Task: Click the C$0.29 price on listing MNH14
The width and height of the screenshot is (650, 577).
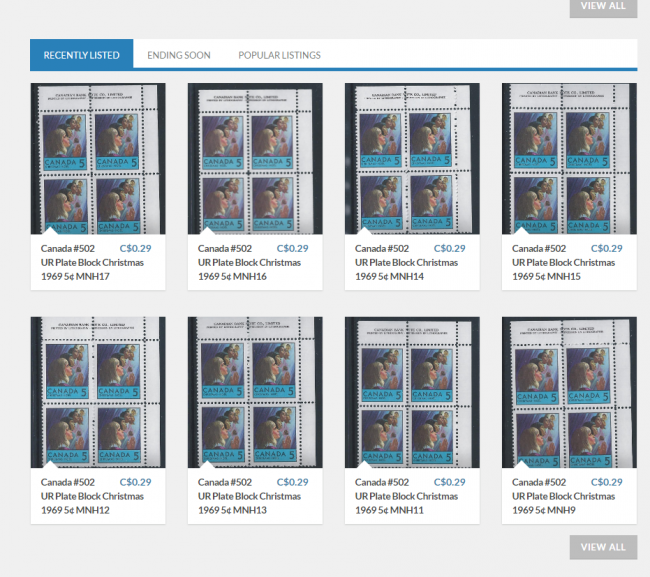Action: coord(450,248)
